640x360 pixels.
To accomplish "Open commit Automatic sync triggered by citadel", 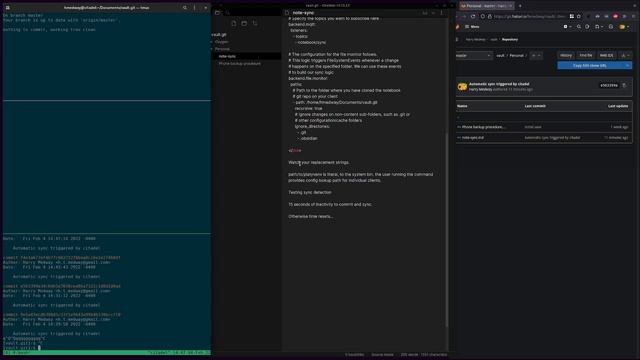I will pos(499,84).
